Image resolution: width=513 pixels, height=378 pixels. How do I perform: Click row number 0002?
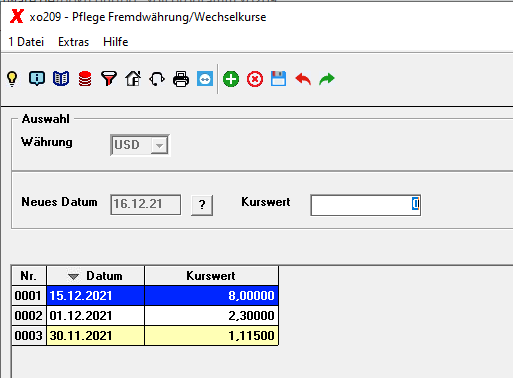[x=29, y=316]
